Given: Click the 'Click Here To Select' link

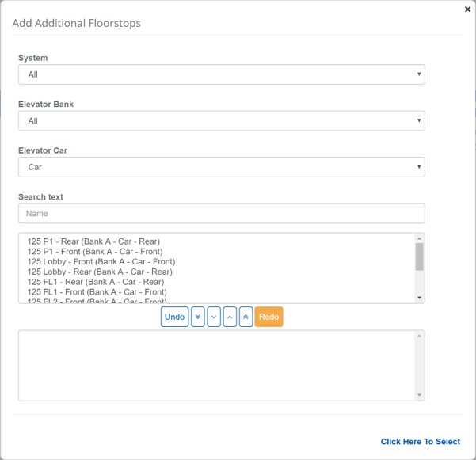Looking at the screenshot, I should 420,442.
